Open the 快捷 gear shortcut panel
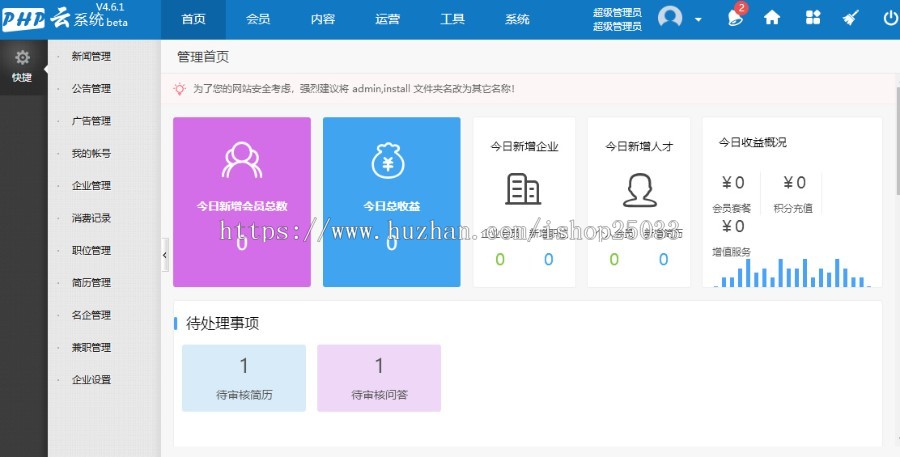 tap(22, 67)
